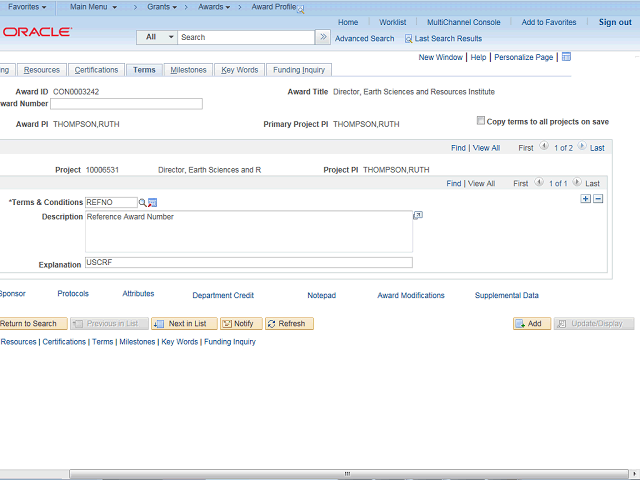Click the Return to Search button

tap(33, 324)
